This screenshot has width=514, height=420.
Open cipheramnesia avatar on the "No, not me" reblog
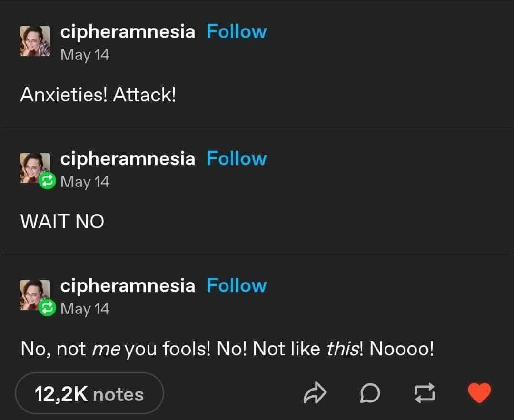35,295
